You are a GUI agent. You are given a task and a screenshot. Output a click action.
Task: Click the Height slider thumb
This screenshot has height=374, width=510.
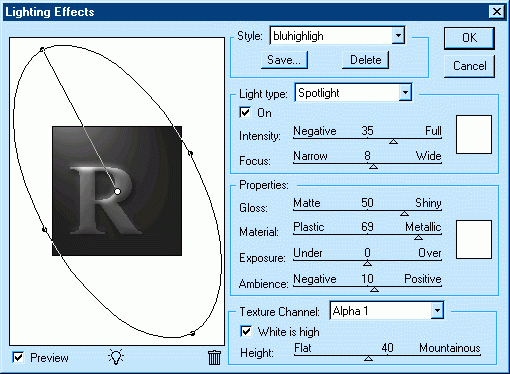(368, 358)
